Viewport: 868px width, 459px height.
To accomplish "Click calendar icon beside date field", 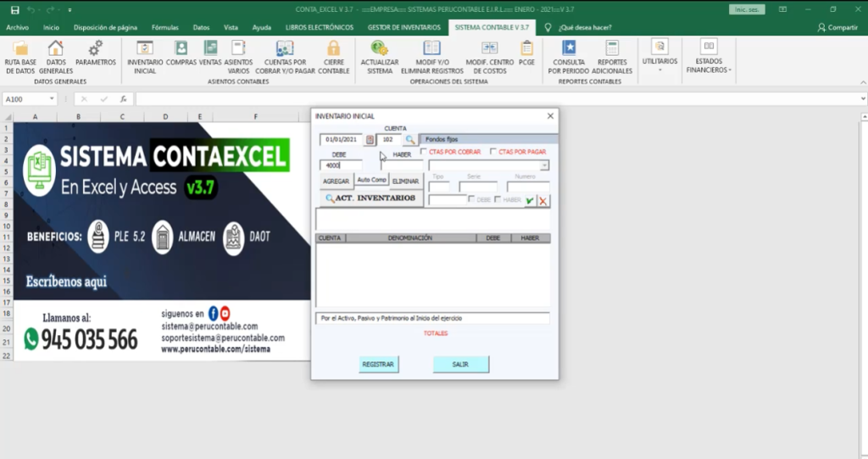I will click(x=370, y=140).
